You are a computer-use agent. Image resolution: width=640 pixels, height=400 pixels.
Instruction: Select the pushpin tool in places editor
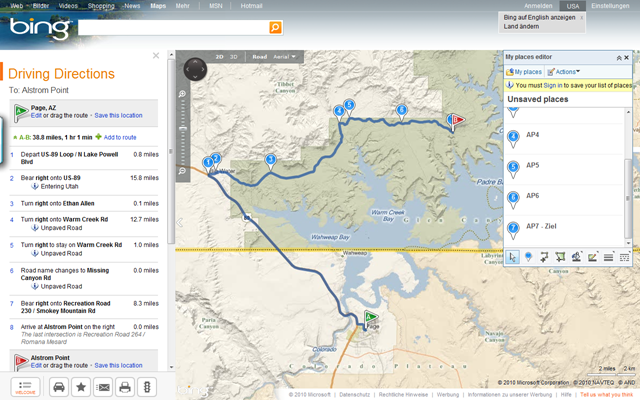530,257
